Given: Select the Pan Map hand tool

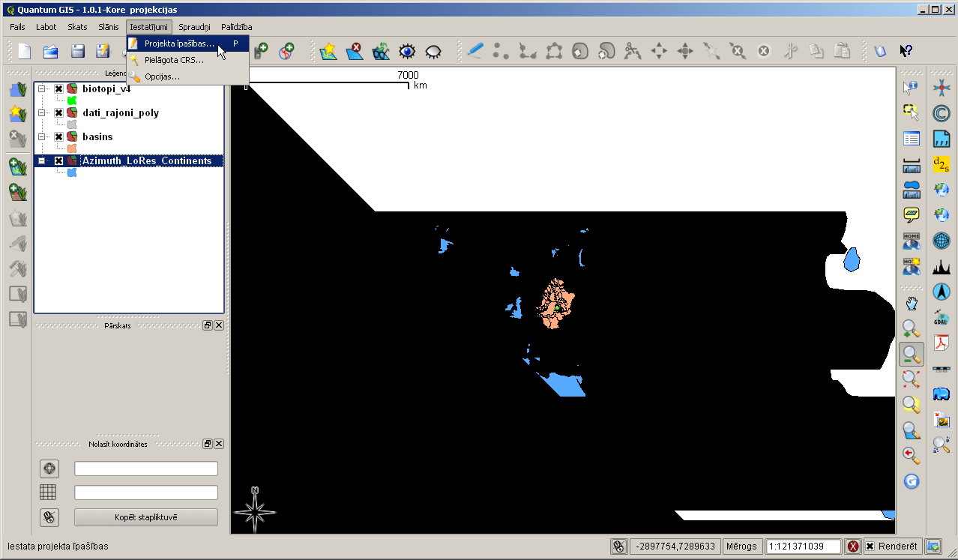Looking at the screenshot, I should tap(911, 304).
